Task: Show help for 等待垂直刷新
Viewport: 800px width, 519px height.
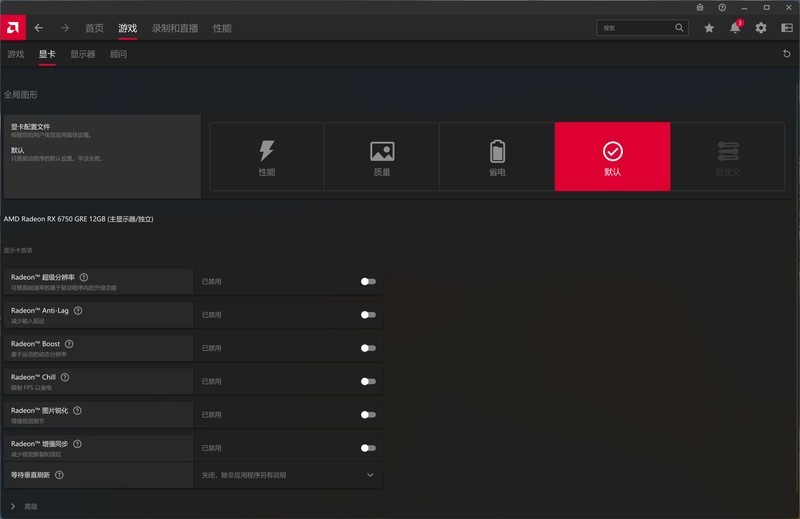Action: (x=59, y=475)
